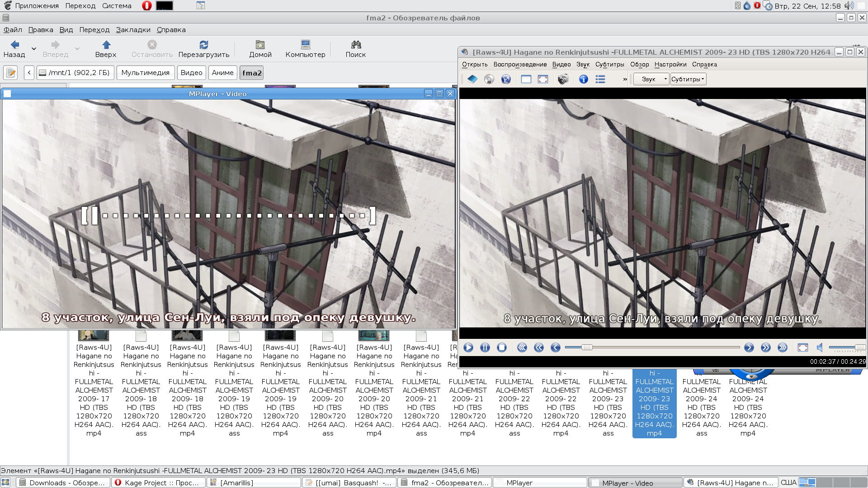Screen dimensions: 868x488
Task: Open the Звук dropdown
Action: (x=651, y=79)
